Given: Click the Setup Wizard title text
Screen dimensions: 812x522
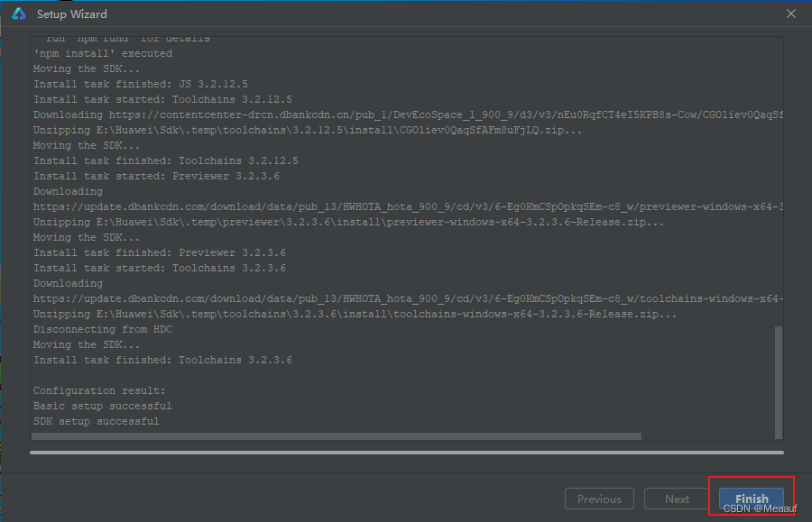Looking at the screenshot, I should click(72, 14).
